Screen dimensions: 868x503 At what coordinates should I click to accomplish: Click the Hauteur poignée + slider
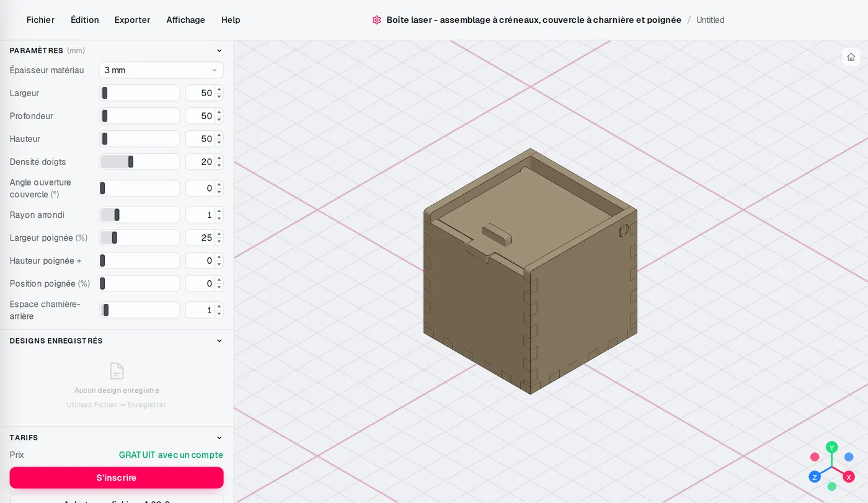(139, 260)
